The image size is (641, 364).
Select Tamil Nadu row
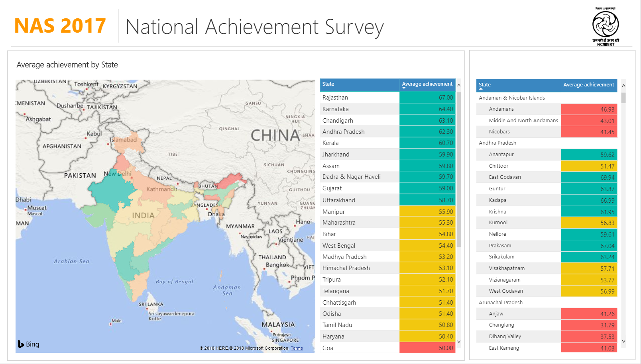[388, 325]
